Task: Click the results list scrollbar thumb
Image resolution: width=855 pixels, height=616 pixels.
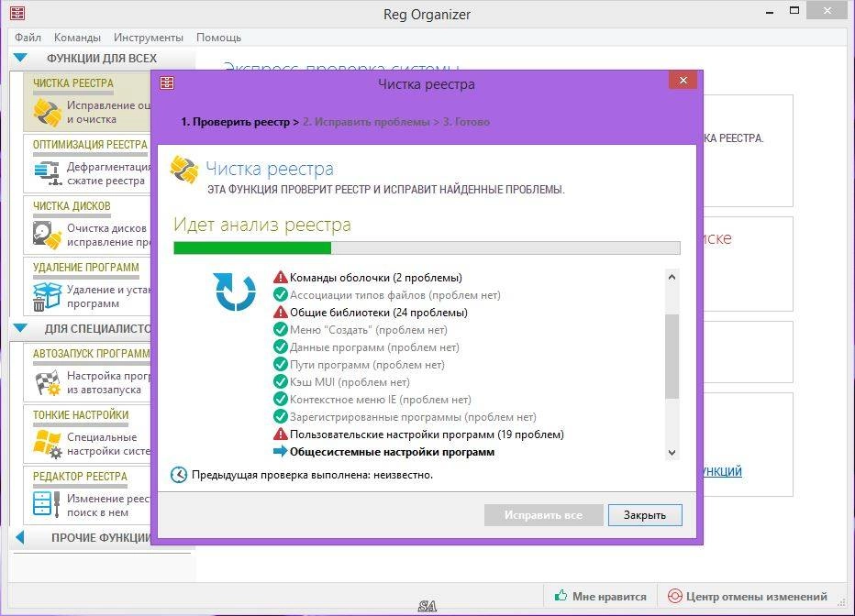Action: [672, 357]
